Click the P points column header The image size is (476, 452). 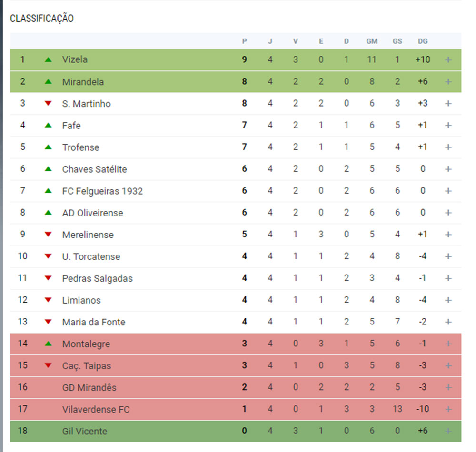(x=244, y=41)
